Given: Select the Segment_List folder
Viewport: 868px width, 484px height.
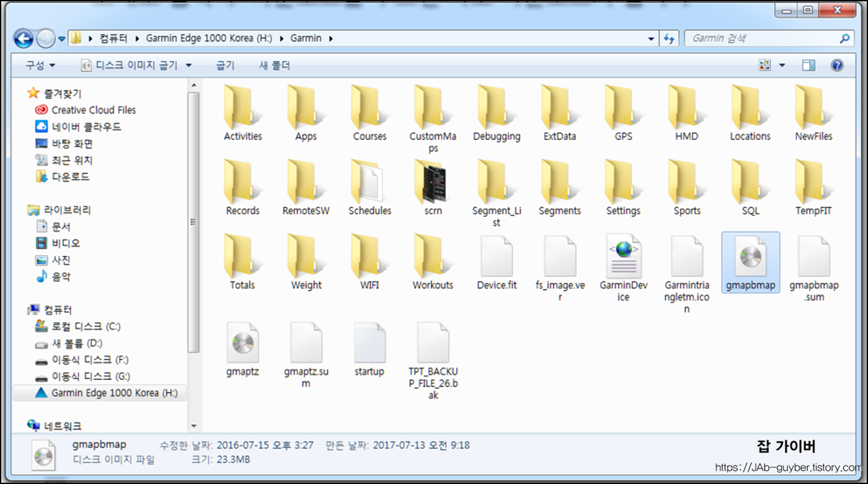Looking at the screenshot, I should tap(497, 193).
